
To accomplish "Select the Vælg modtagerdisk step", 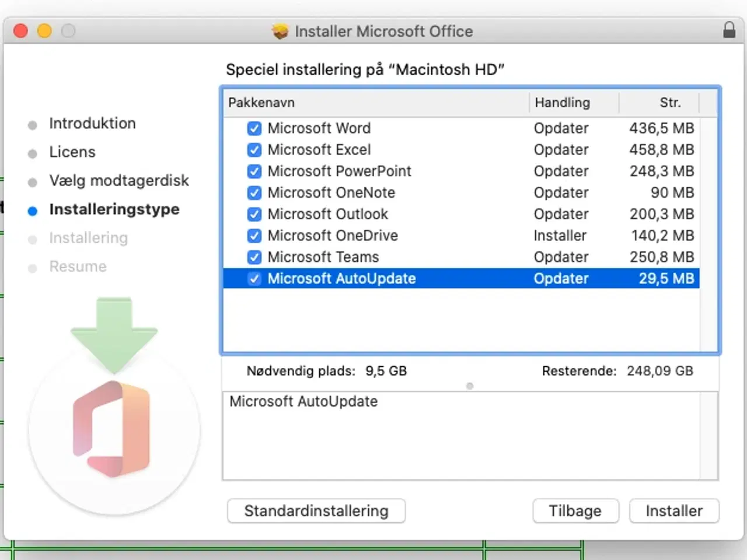I will click(x=119, y=181).
